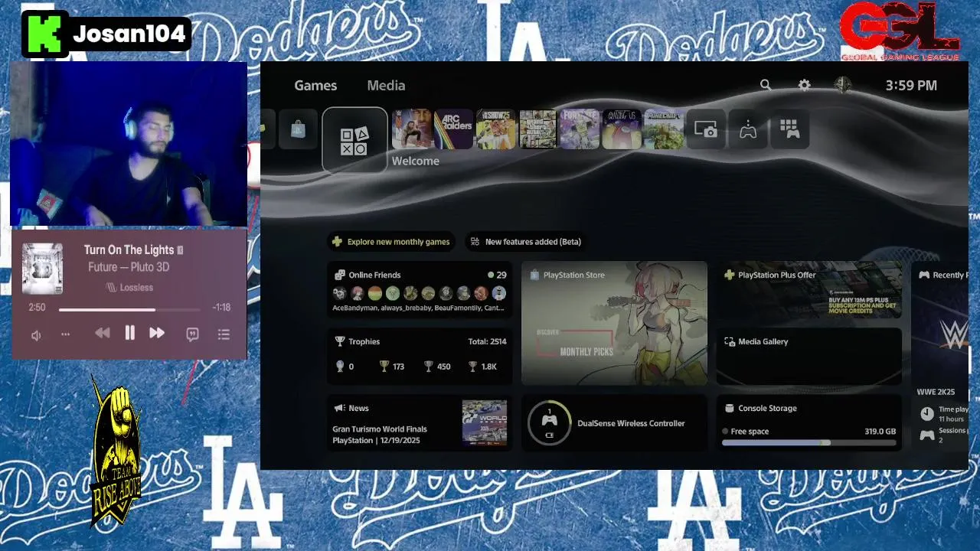This screenshot has width=980, height=551.
Task: Open the Settings gear icon
Action: [x=804, y=85]
